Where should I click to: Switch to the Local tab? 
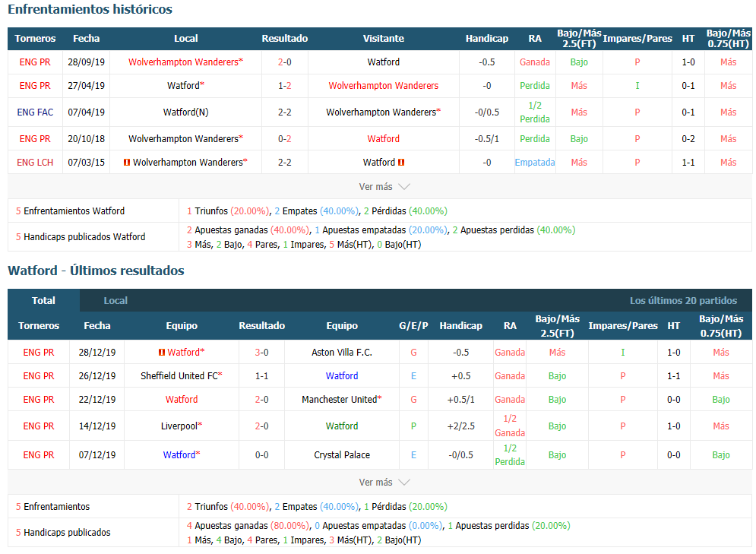[115, 300]
